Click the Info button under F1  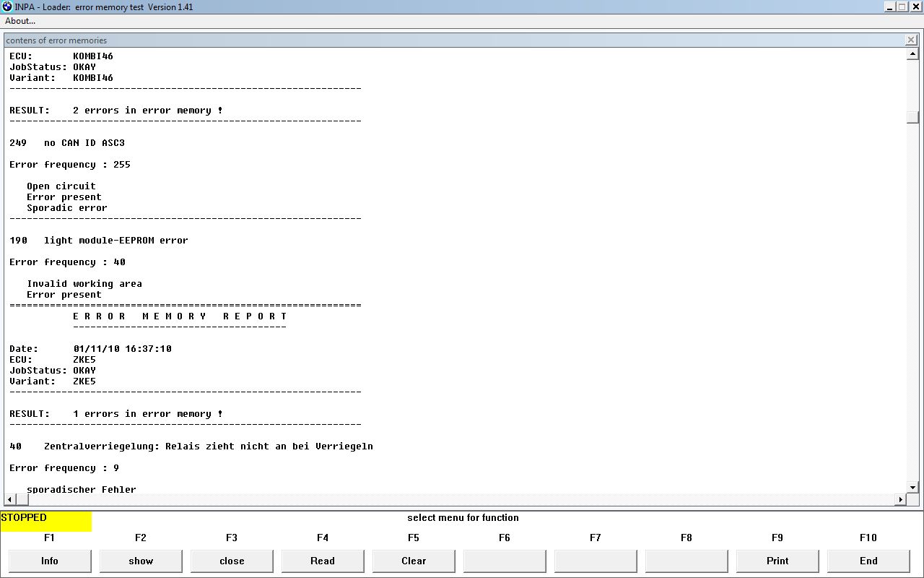click(50, 561)
